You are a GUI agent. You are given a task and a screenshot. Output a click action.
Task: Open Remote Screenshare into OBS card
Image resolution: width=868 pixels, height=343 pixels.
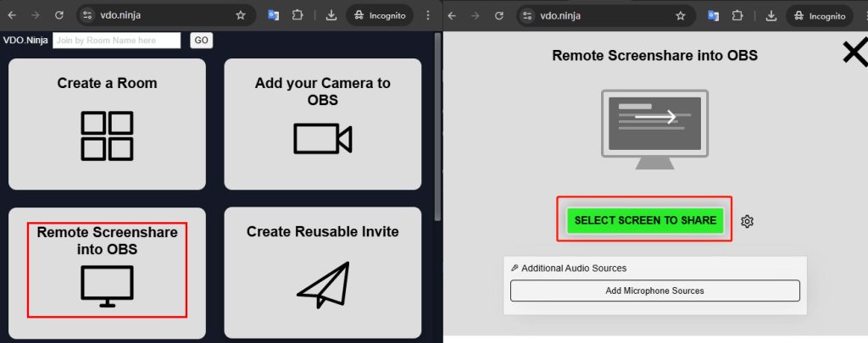[107, 274]
